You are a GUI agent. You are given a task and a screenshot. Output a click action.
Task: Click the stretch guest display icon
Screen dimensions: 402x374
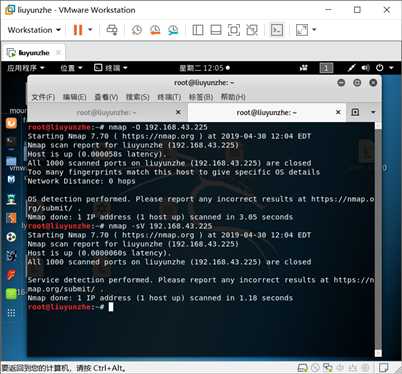302,30
